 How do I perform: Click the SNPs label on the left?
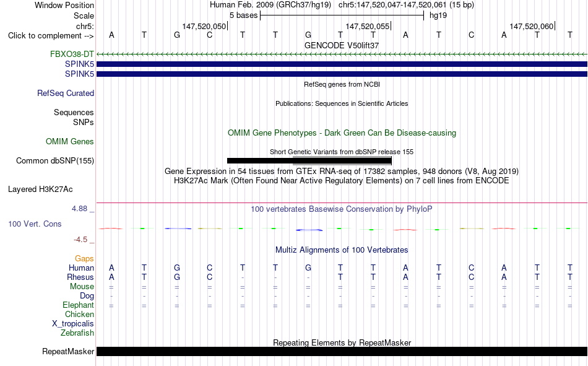(84, 122)
